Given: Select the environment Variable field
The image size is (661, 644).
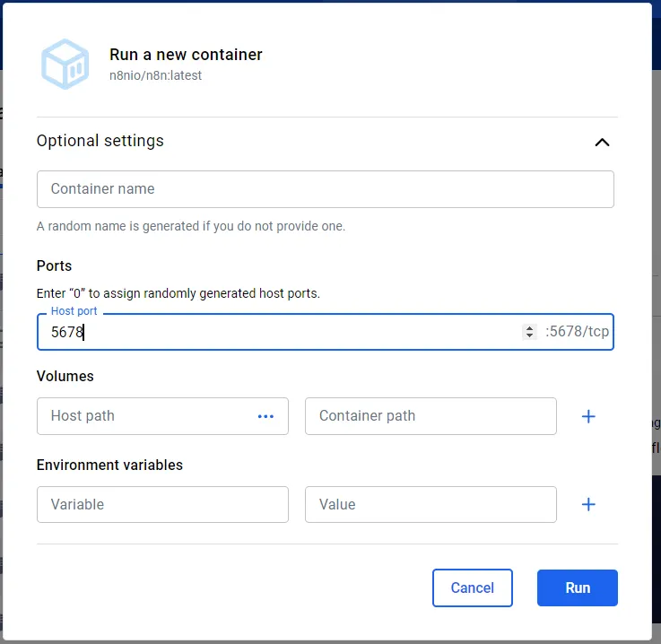Looking at the screenshot, I should tap(162, 505).
